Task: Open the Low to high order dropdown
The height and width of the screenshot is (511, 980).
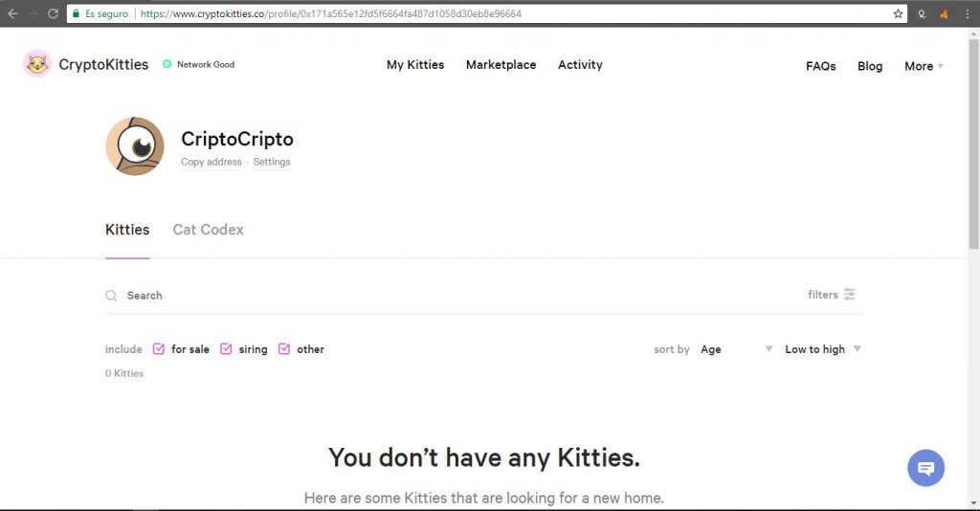Action: click(823, 349)
